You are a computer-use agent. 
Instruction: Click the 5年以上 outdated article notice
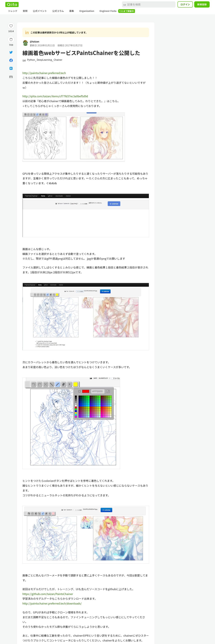86,32
